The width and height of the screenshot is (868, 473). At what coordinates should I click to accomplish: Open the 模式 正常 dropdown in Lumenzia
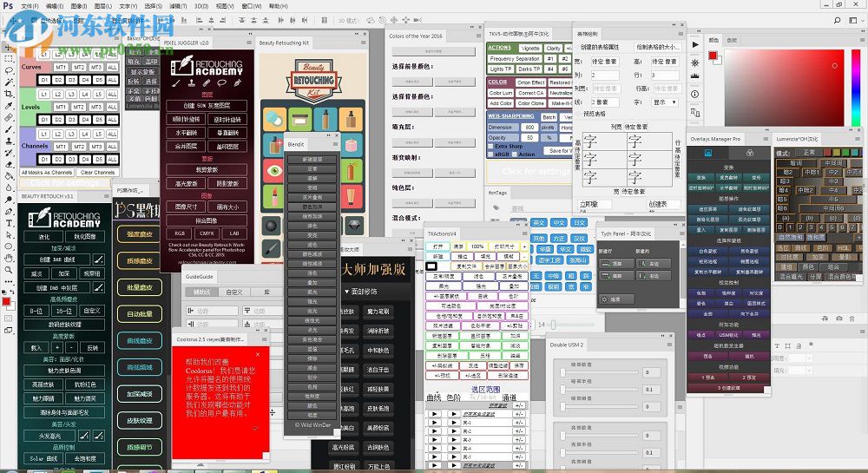[x=809, y=152]
